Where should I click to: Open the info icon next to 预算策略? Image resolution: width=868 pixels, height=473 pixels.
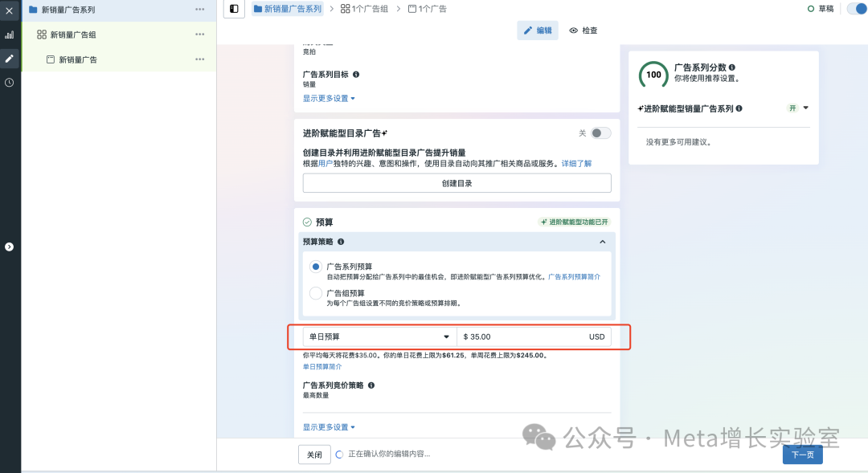pyautogui.click(x=341, y=241)
